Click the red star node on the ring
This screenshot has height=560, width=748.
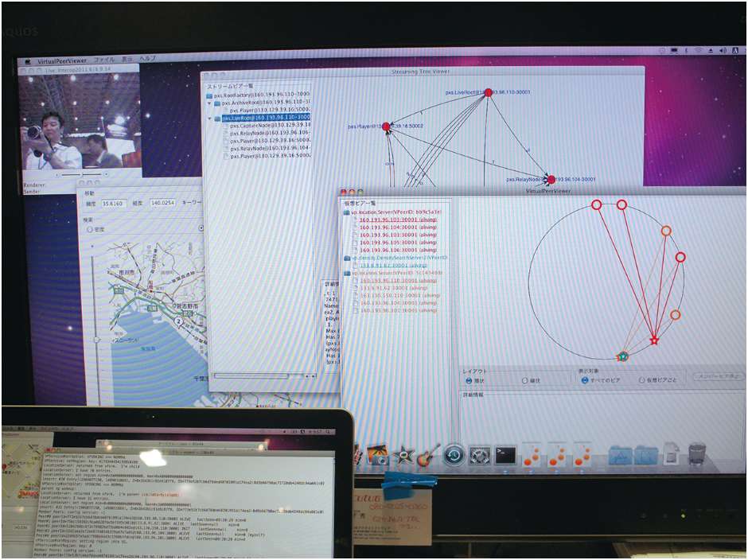(654, 340)
